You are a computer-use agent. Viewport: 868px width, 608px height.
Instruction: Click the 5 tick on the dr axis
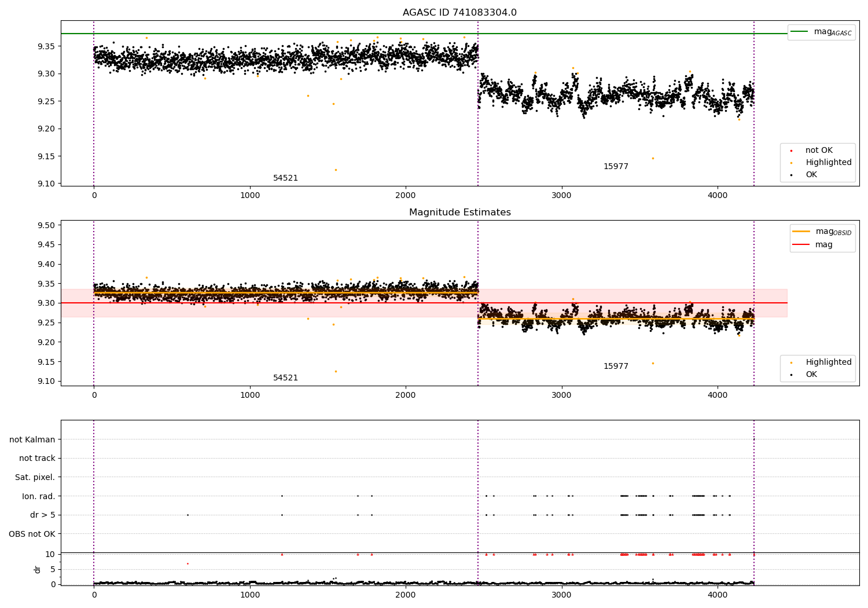click(x=53, y=569)
